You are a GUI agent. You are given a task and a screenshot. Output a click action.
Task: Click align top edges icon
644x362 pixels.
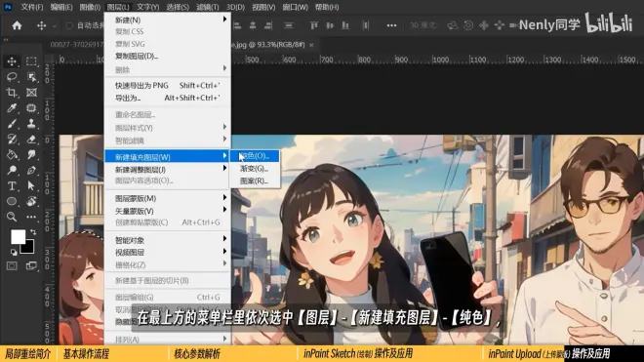click(314, 25)
